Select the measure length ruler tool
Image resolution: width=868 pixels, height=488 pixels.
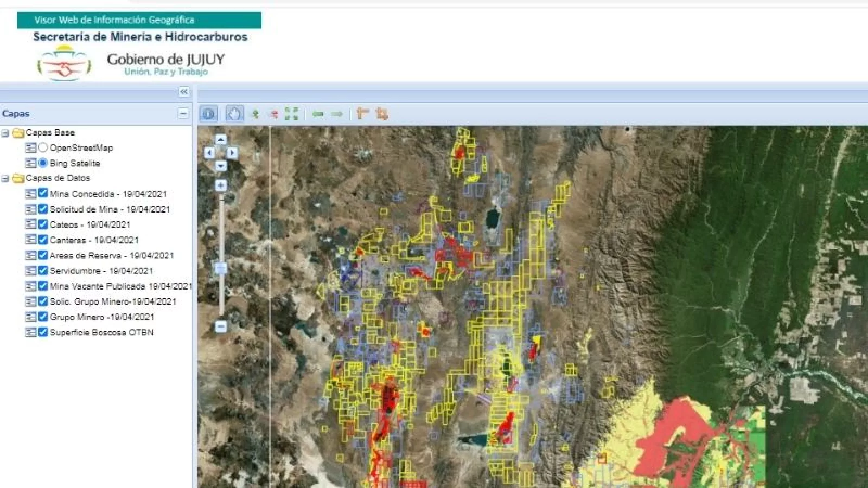pyautogui.click(x=362, y=114)
